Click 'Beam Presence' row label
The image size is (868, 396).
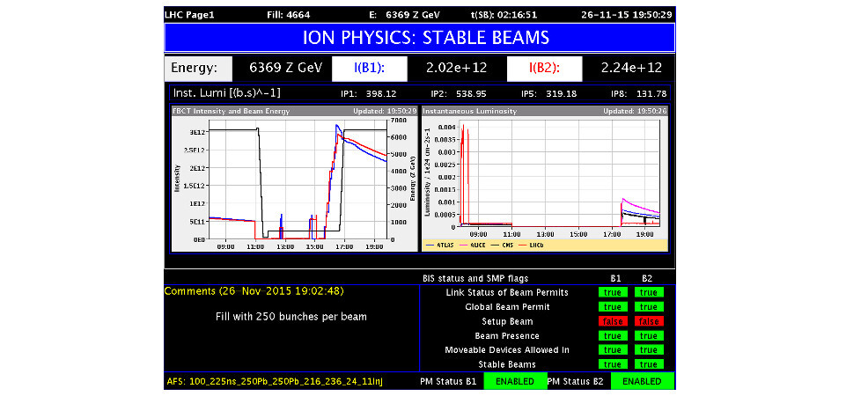(507, 335)
